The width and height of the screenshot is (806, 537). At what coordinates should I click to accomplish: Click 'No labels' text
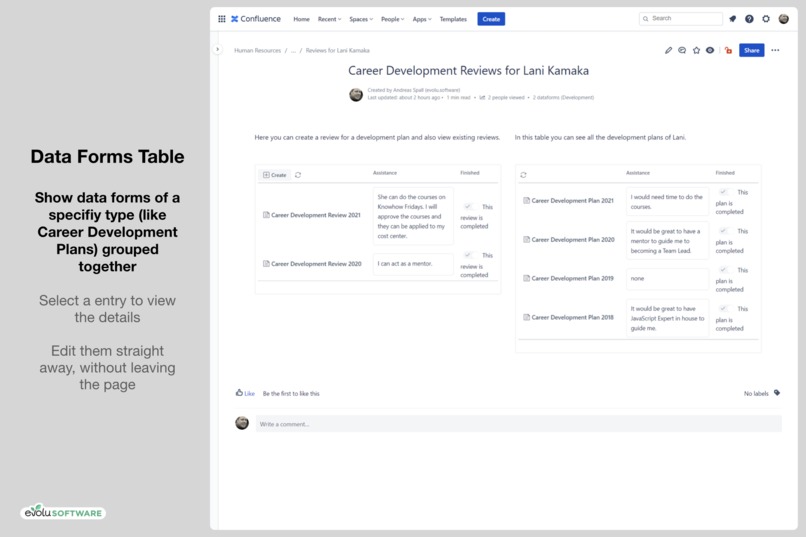pyautogui.click(x=756, y=394)
